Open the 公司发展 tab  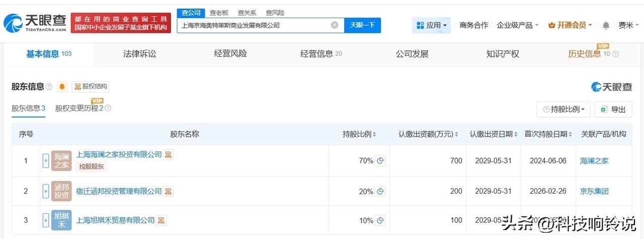[x=412, y=54]
